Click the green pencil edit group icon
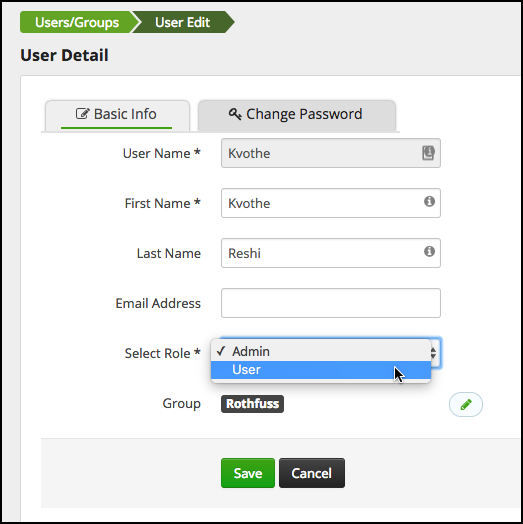Screen dimensions: 523x524 (x=466, y=404)
